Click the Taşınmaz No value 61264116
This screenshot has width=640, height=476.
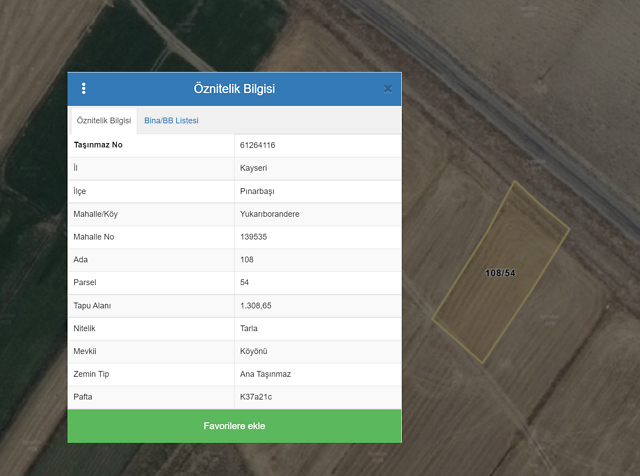point(258,145)
